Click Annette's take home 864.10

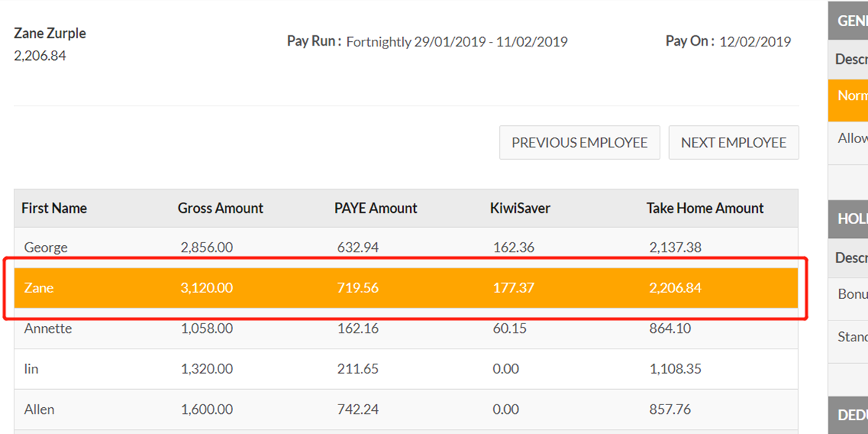[x=671, y=328]
